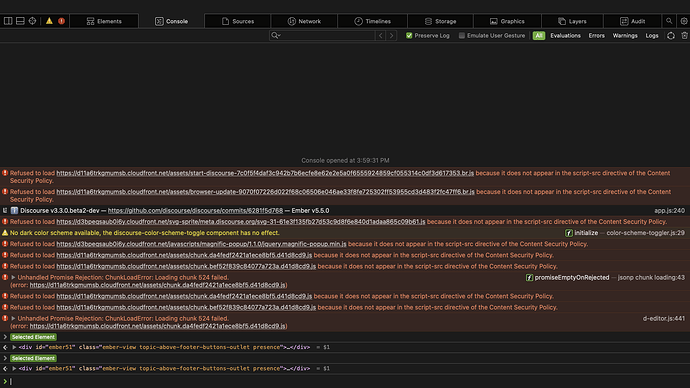The image size is (690, 388).
Task: Open the svg-sprite meta.discourse.org link
Action: [241, 222]
